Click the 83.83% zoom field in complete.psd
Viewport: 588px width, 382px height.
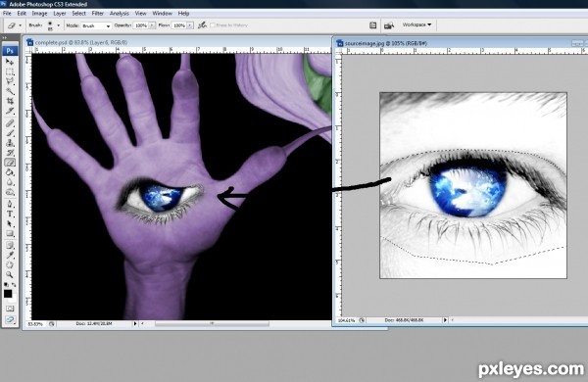(x=35, y=323)
